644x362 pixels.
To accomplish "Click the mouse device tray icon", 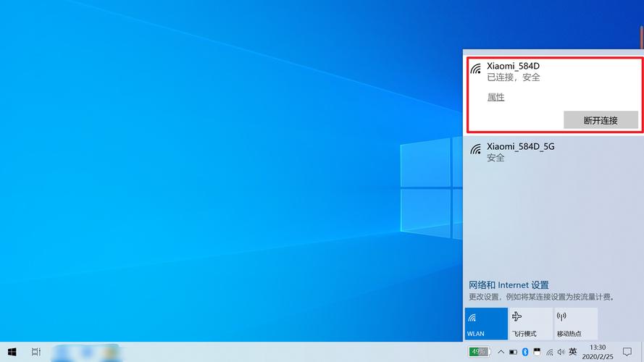I will [537, 352].
